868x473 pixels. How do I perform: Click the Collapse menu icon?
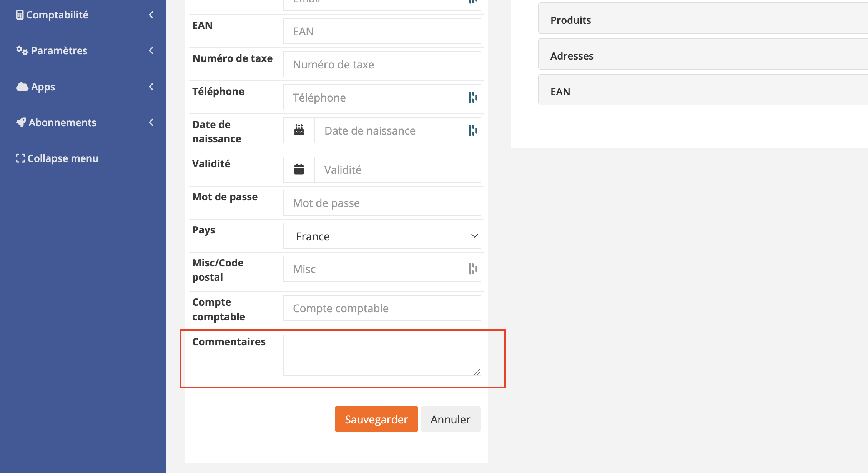20,158
